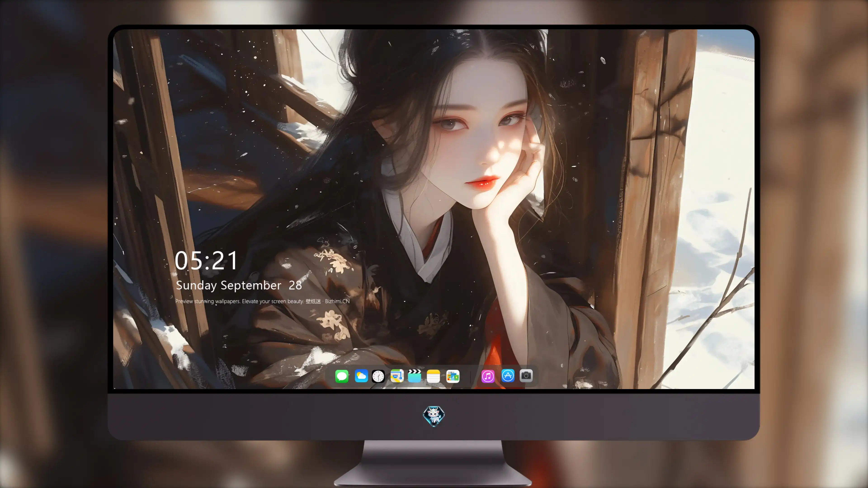868x488 pixels.
Task: Open the photo collage app in the dock
Action: coord(453,376)
